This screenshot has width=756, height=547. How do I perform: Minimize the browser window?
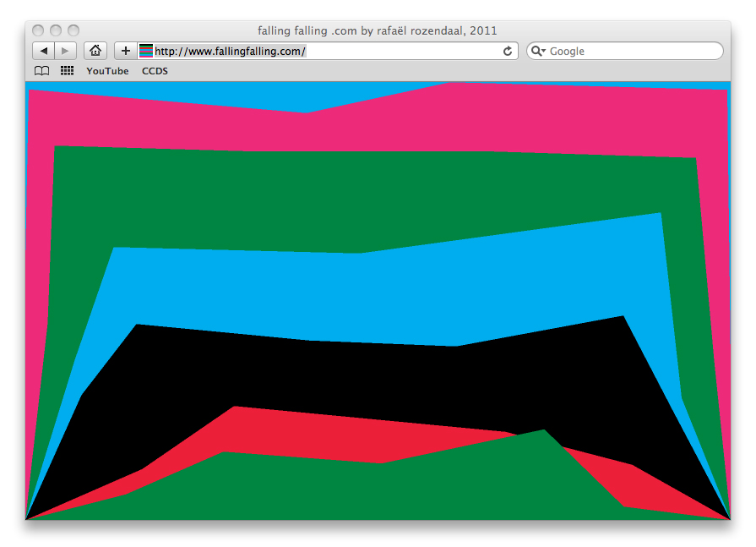point(56,30)
